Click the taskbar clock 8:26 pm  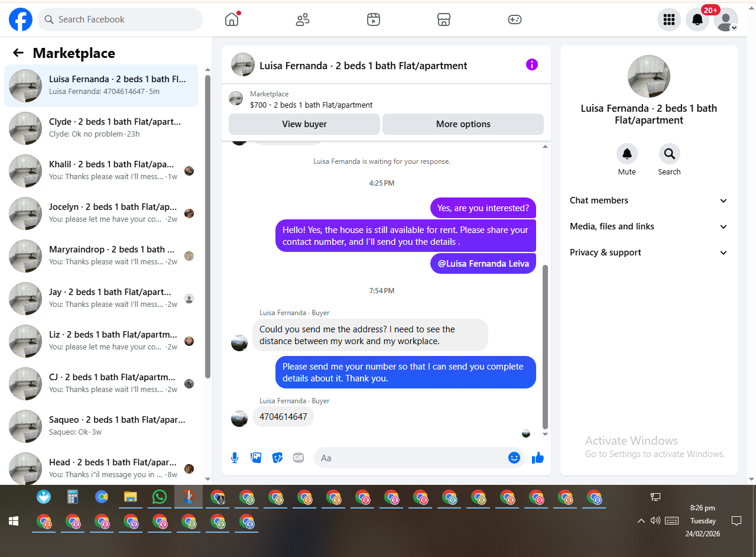tap(703, 508)
